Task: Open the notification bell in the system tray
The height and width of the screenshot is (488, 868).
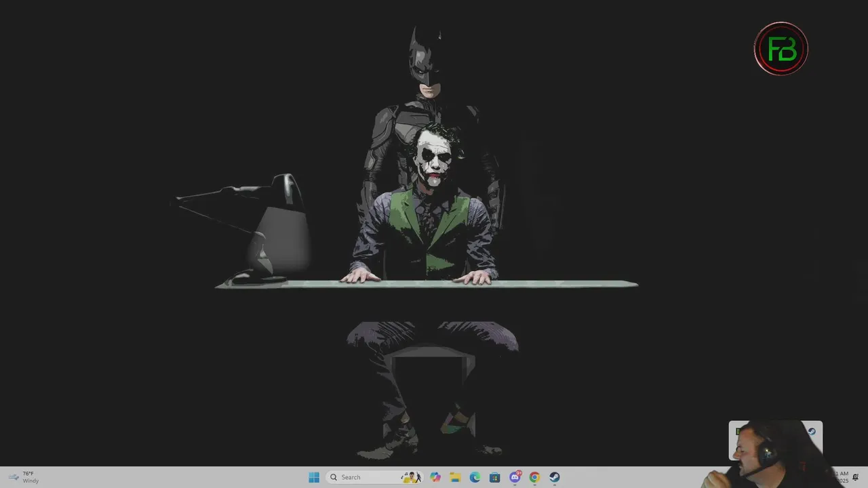Action: [856, 477]
